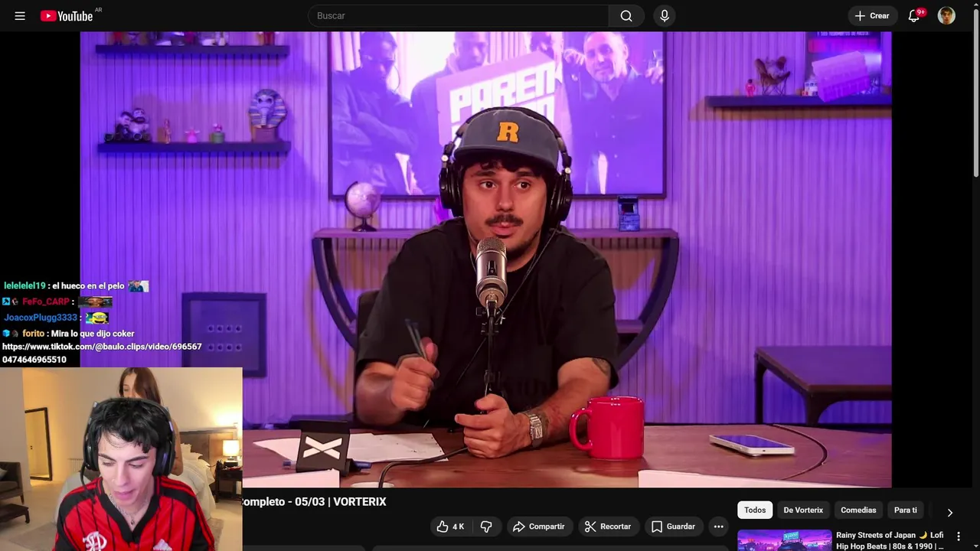The height and width of the screenshot is (551, 980).
Task: Start voice search with microphone icon
Action: (x=664, y=15)
